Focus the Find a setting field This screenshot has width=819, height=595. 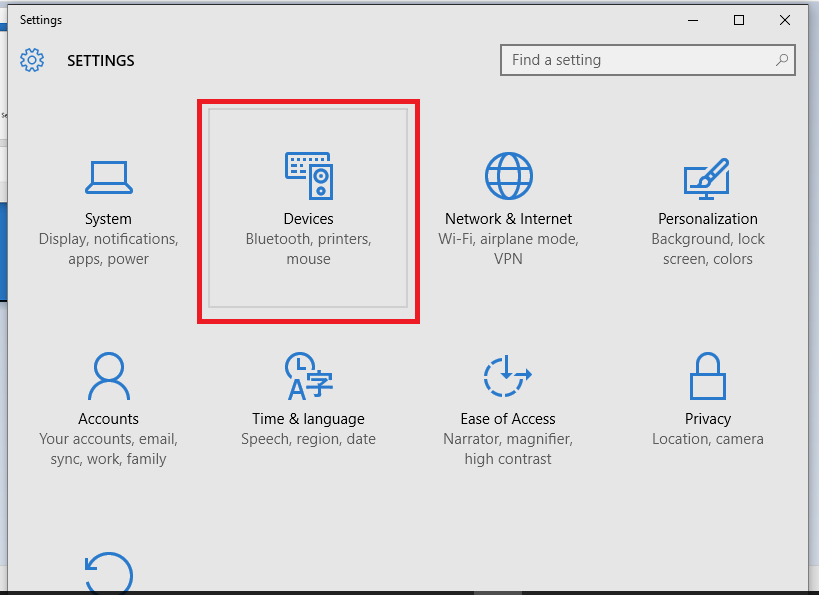coord(648,60)
